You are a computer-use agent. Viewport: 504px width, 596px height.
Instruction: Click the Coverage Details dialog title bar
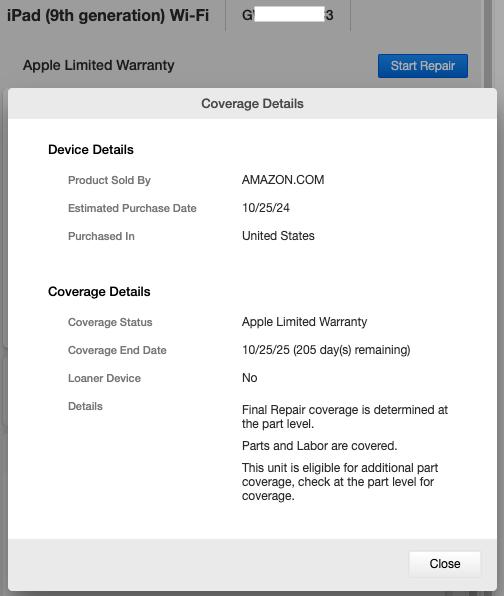click(252, 103)
